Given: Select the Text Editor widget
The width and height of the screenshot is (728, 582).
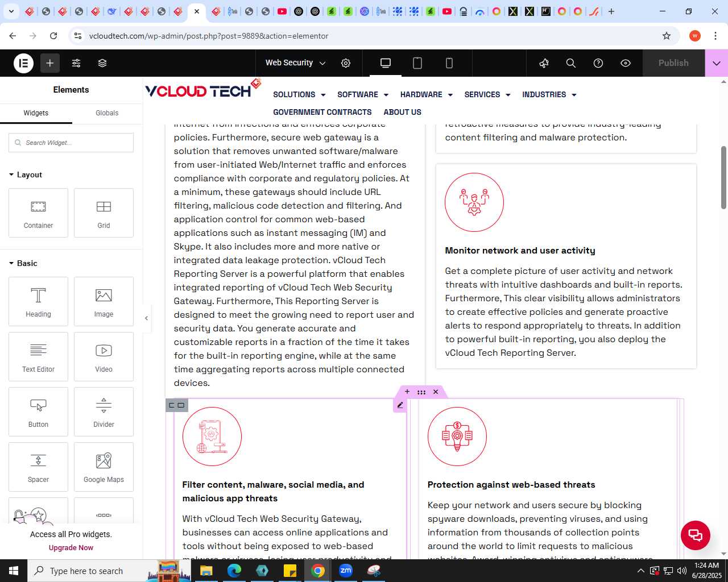Looking at the screenshot, I should [38, 356].
